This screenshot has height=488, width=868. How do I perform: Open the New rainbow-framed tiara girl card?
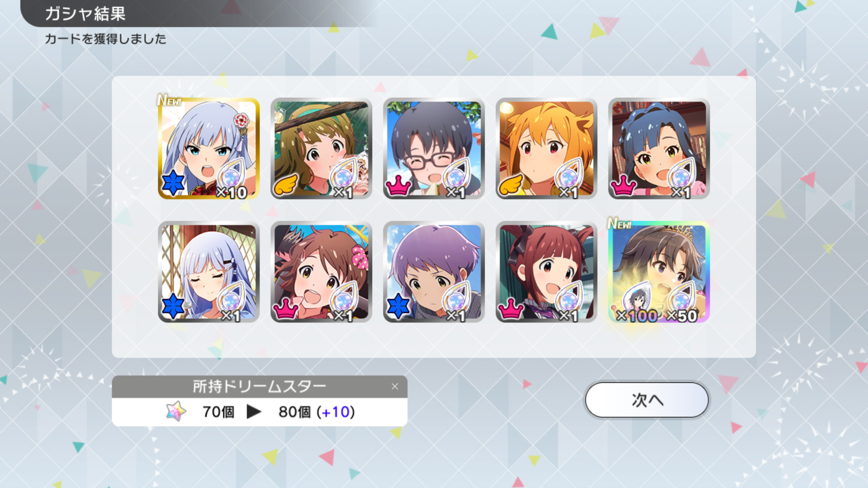point(659,272)
